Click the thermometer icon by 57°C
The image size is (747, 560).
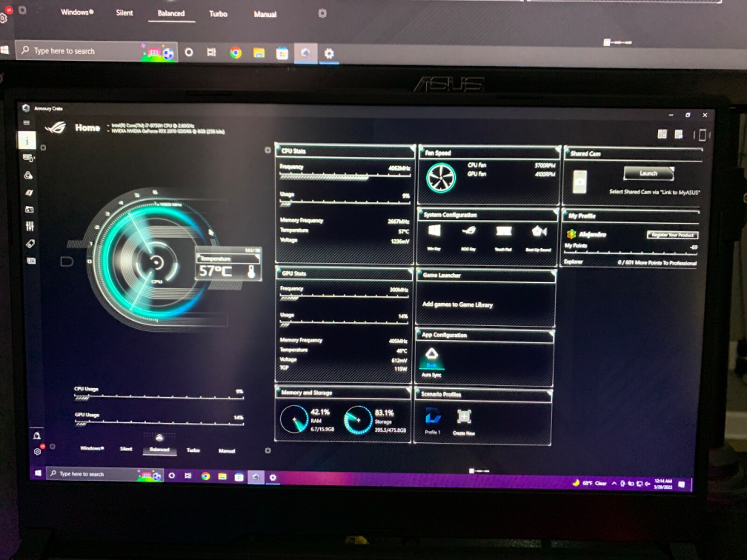[x=251, y=272]
